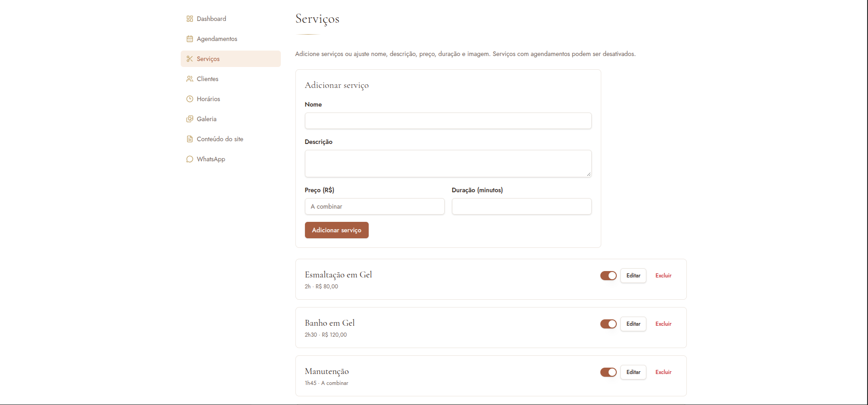Delete the Esmaltação em Gel service

click(x=663, y=276)
